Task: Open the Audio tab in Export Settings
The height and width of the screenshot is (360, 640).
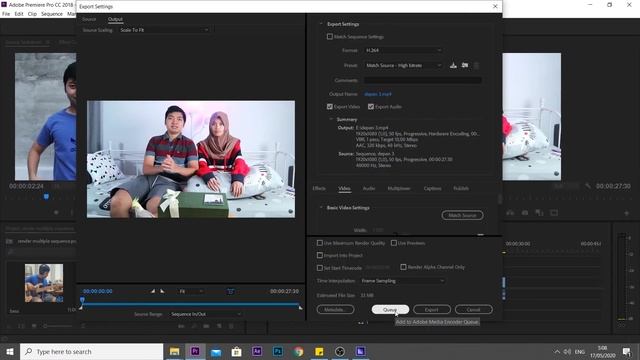Action: (x=369, y=188)
